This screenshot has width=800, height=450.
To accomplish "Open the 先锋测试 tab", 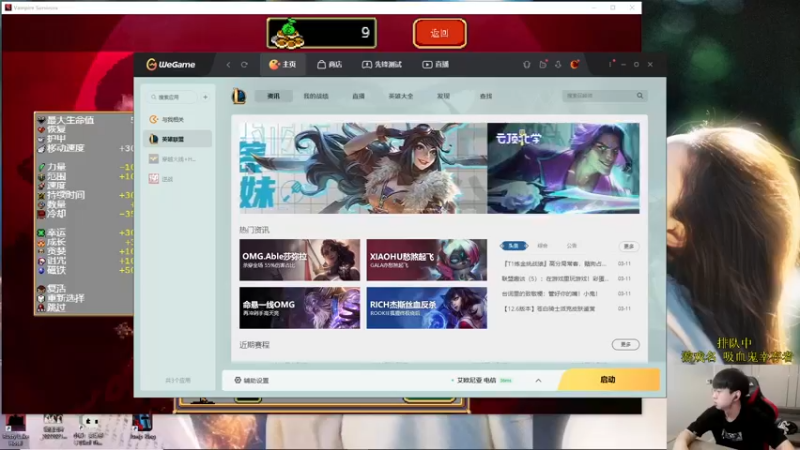I will tap(382, 64).
